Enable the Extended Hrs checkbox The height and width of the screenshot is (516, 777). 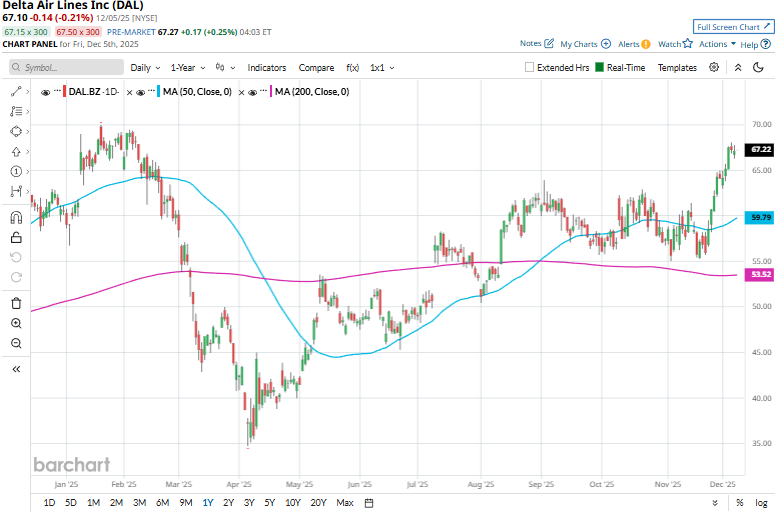click(x=530, y=68)
